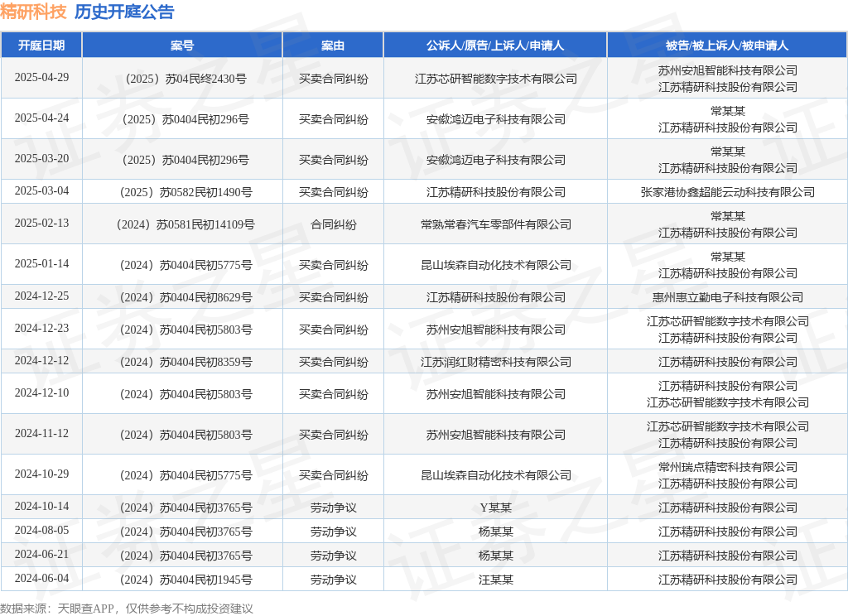Click plaintiff 汪某某
Screen dimensions: 848x616
pos(495,580)
